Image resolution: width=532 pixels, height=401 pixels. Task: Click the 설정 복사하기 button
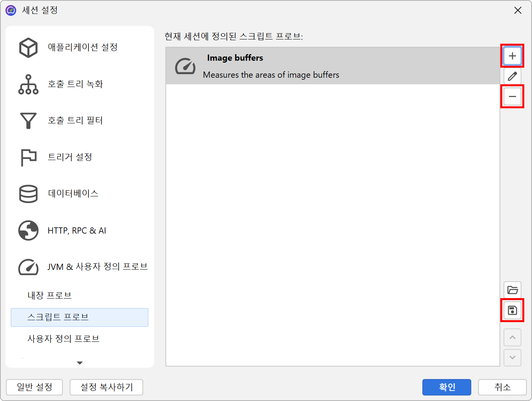click(x=106, y=387)
